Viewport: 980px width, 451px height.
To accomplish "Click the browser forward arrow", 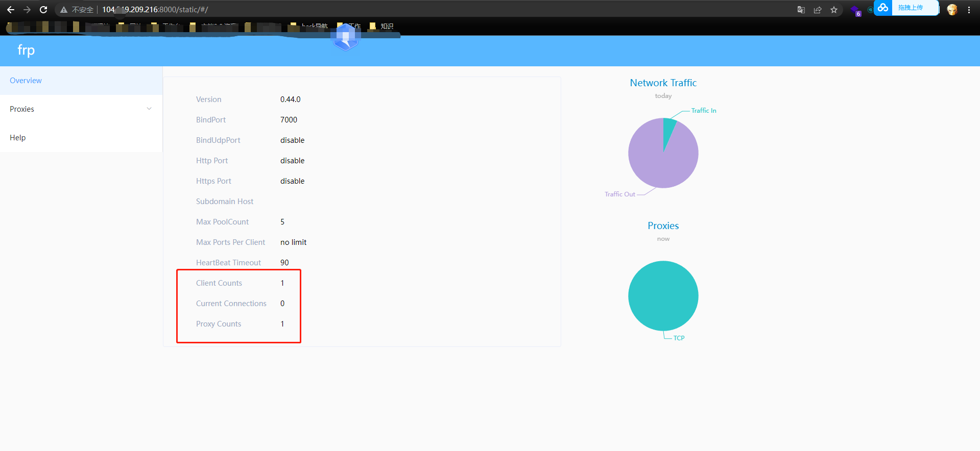I will (x=27, y=10).
